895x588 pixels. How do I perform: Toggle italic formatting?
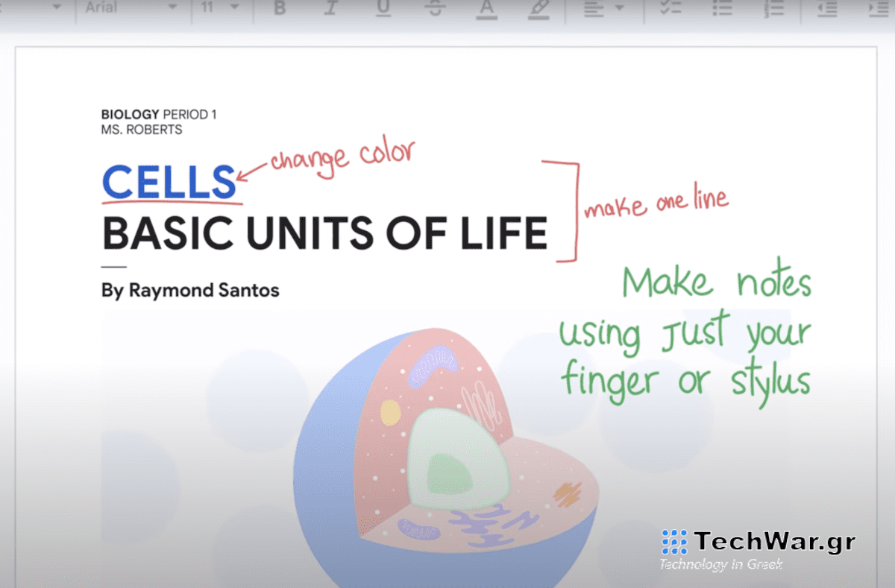click(x=331, y=8)
